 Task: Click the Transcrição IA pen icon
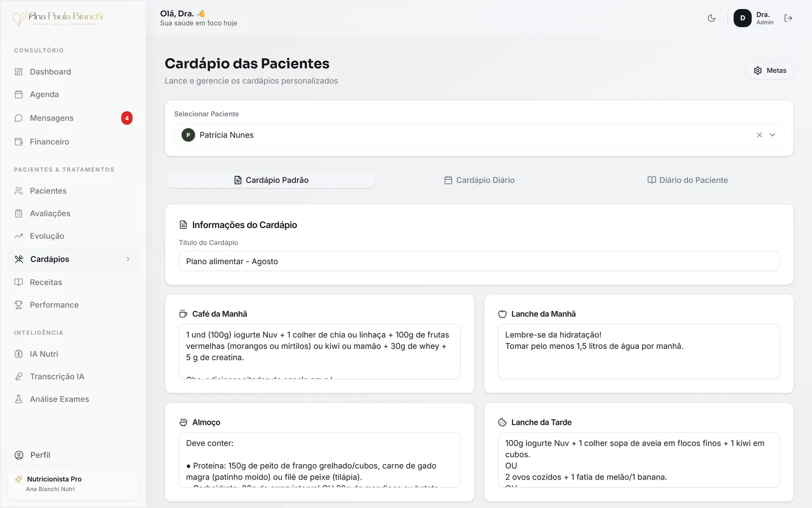[x=19, y=376]
